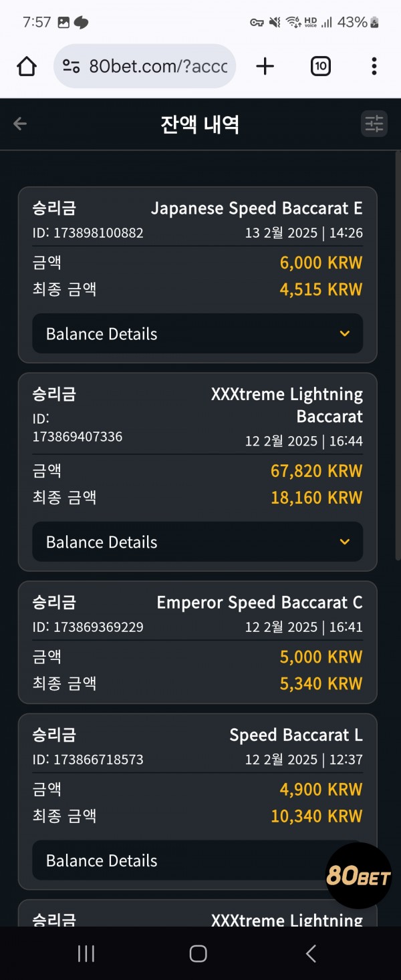Tap the browser home icon
Screen dimensions: 401x980
pos(27,66)
